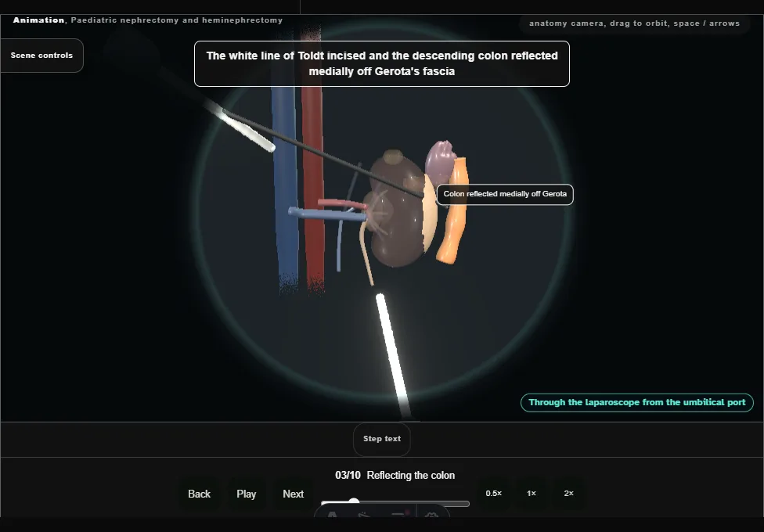Advance to the next step with Next
The width and height of the screenshot is (764, 532).
(294, 494)
